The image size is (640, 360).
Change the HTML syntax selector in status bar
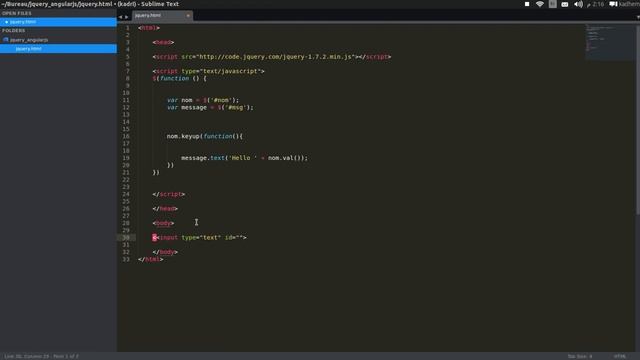[620, 356]
